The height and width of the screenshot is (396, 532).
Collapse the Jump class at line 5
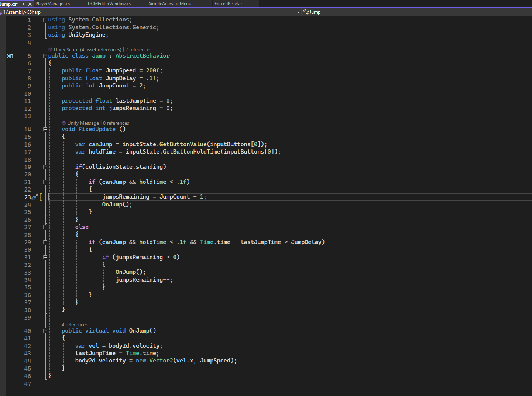pos(45,56)
